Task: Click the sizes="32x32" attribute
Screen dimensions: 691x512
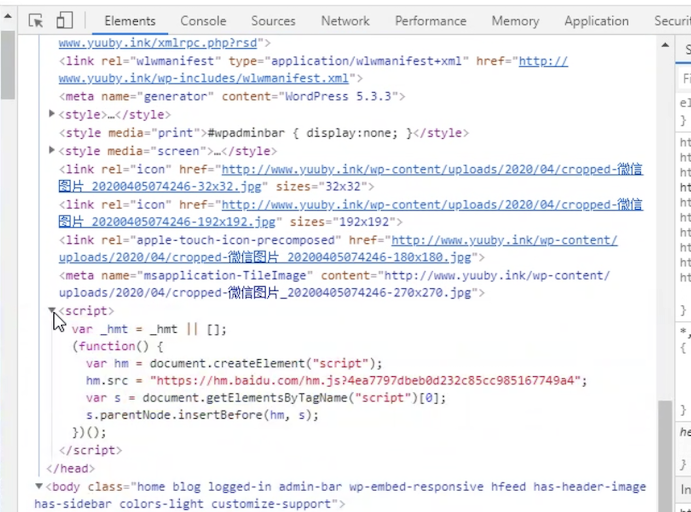Action: pyautogui.click(x=321, y=187)
